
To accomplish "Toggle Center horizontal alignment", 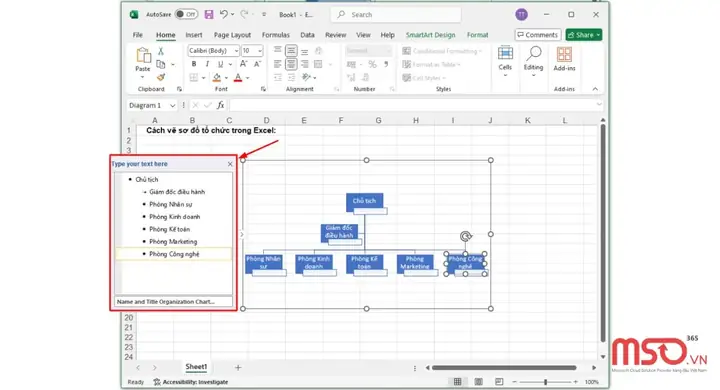I will (x=291, y=64).
